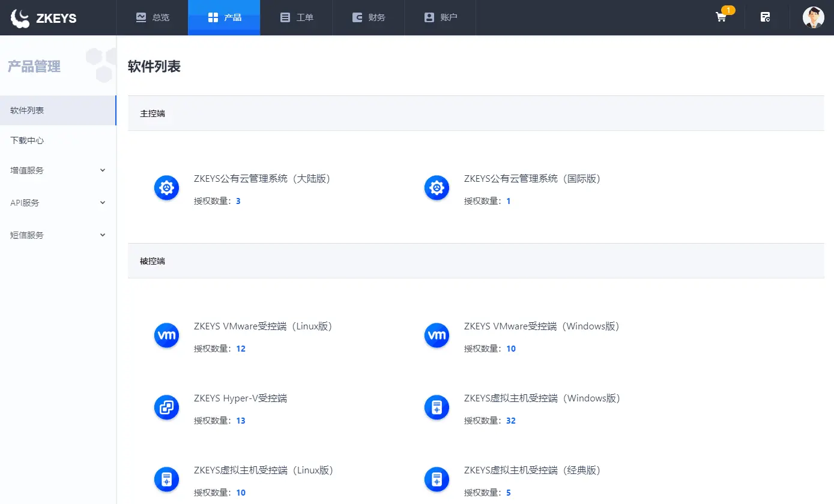Click the order record icon beside cart
The image size is (834, 504).
pyautogui.click(x=765, y=17)
